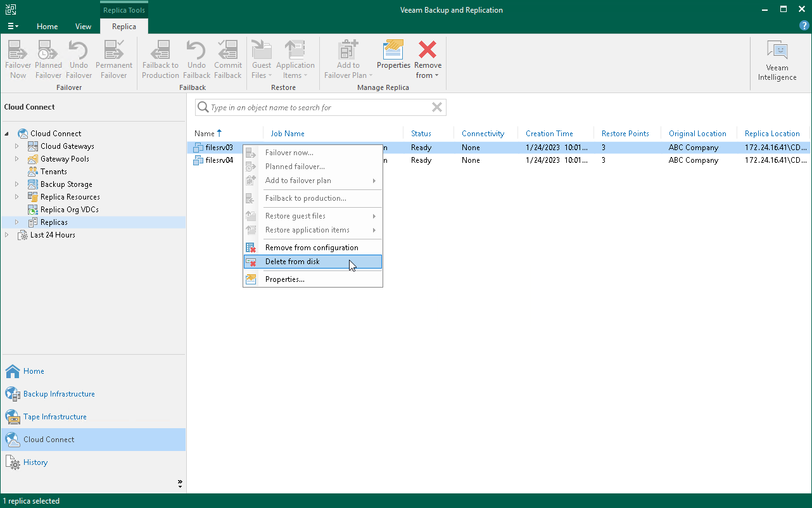Focus the object name search field
Screen dimensions: 812x508
(317, 108)
